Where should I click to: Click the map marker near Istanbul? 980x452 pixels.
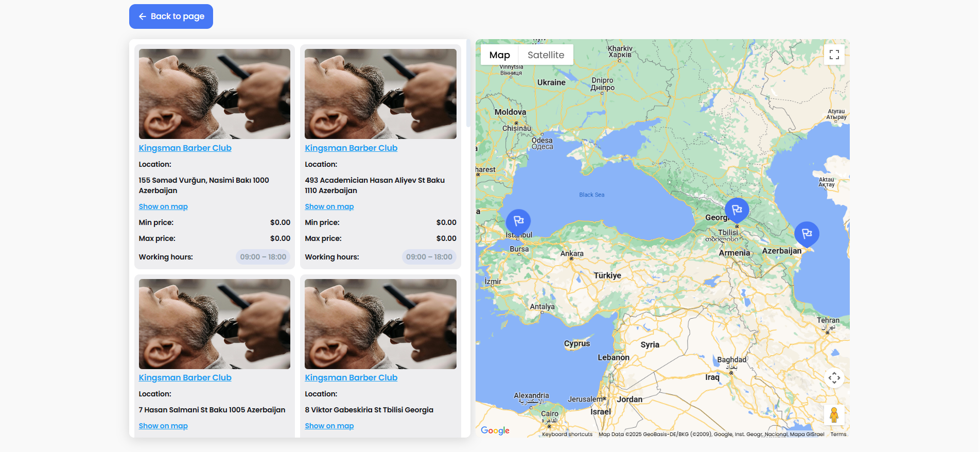pos(518,222)
